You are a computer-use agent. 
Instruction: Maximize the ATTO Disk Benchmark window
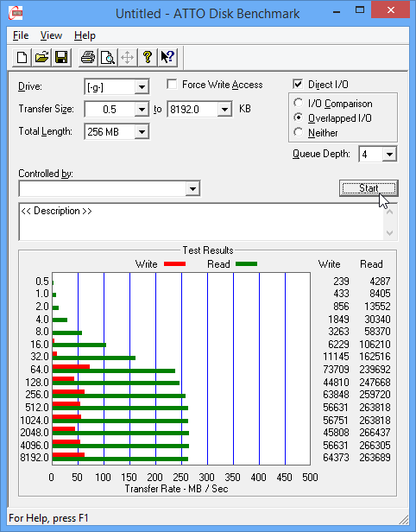[359, 10]
